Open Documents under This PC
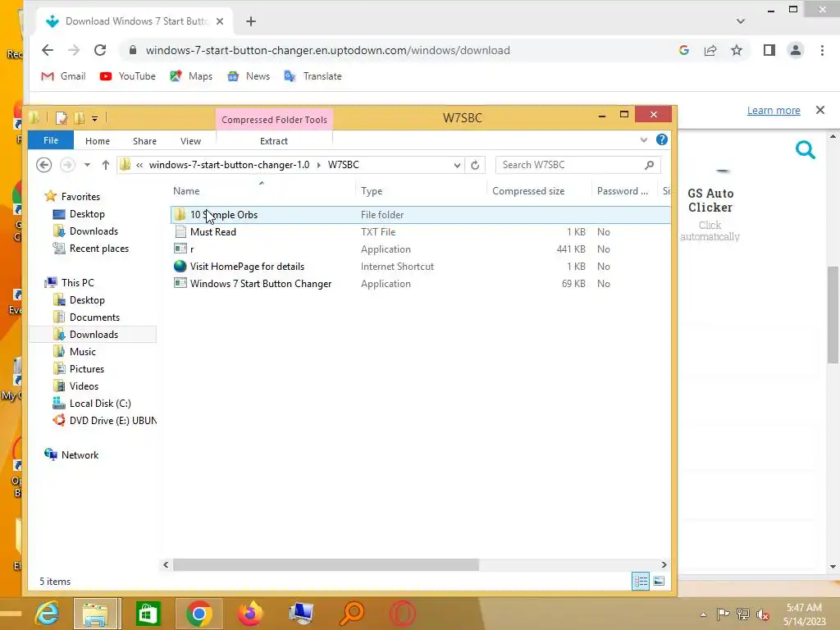840x630 pixels. coord(94,317)
